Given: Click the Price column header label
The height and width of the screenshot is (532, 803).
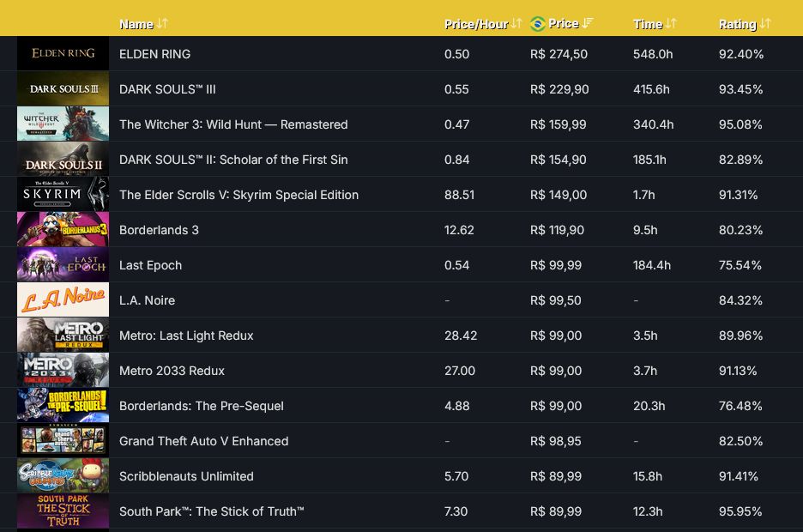Looking at the screenshot, I should [x=564, y=23].
